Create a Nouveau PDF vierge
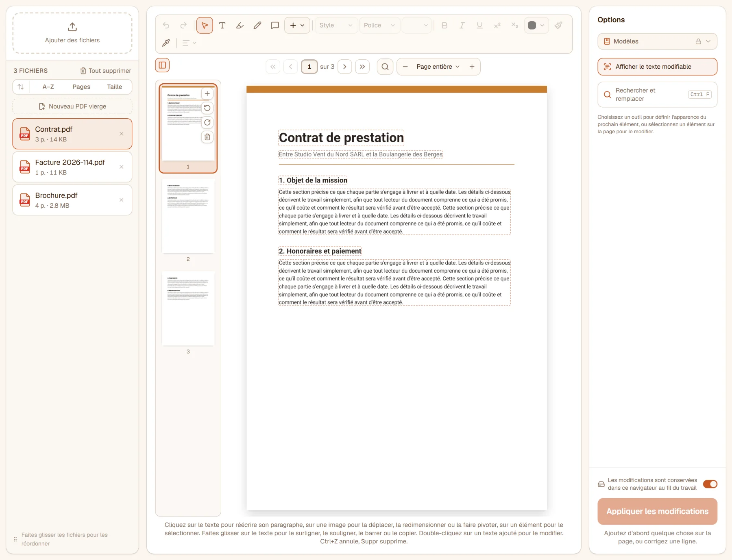 tap(72, 106)
